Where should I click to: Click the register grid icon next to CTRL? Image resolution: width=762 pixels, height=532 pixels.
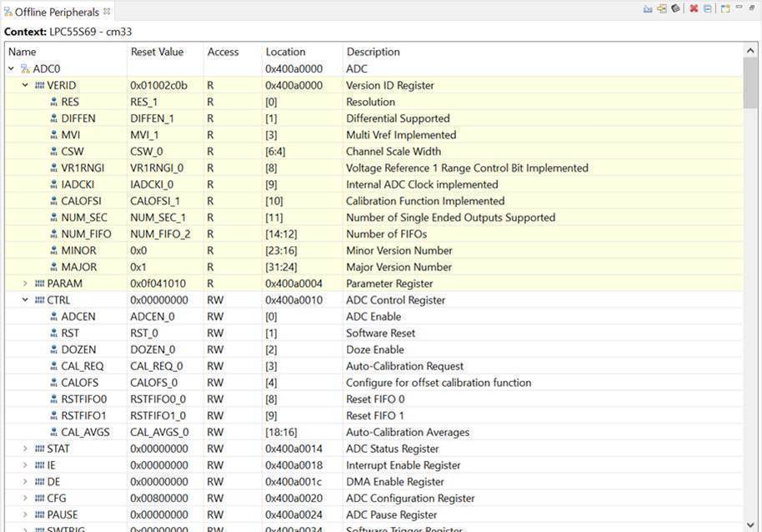pyautogui.click(x=39, y=299)
